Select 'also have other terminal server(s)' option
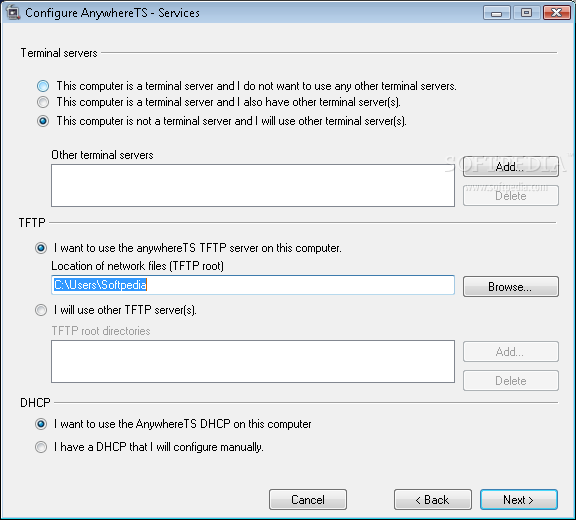 43,102
